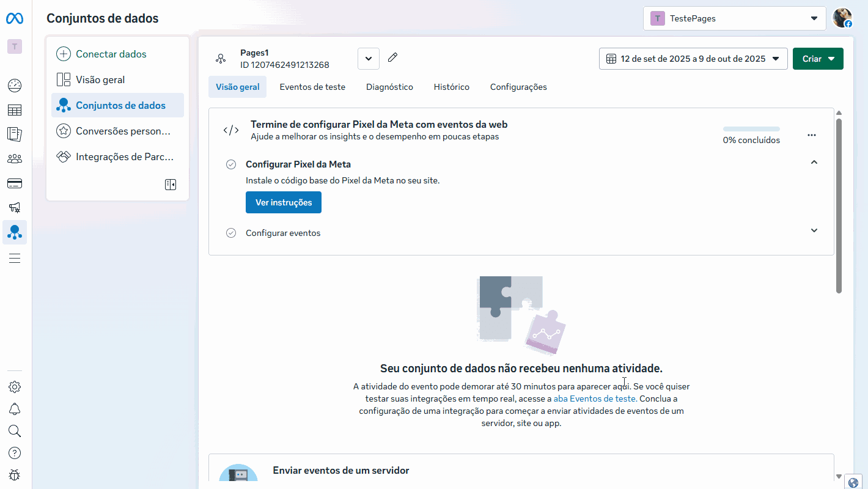Image resolution: width=868 pixels, height=489 pixels.
Task: Open the Eventos de teste tab
Action: (312, 87)
